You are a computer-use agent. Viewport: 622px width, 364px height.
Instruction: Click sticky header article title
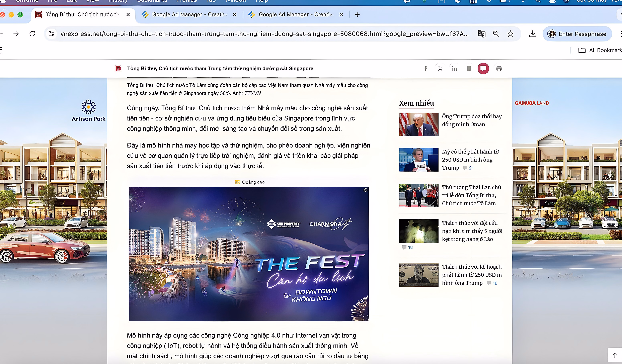click(220, 69)
